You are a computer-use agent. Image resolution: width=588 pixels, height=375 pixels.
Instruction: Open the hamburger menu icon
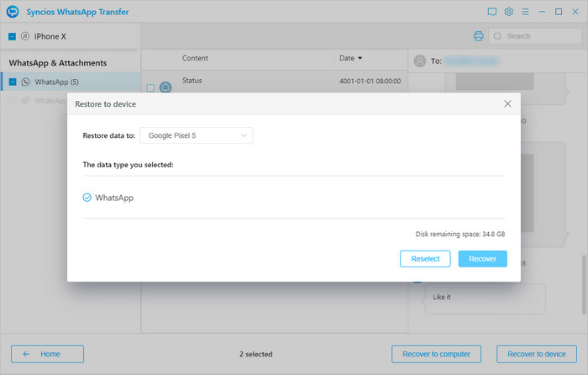click(x=525, y=12)
